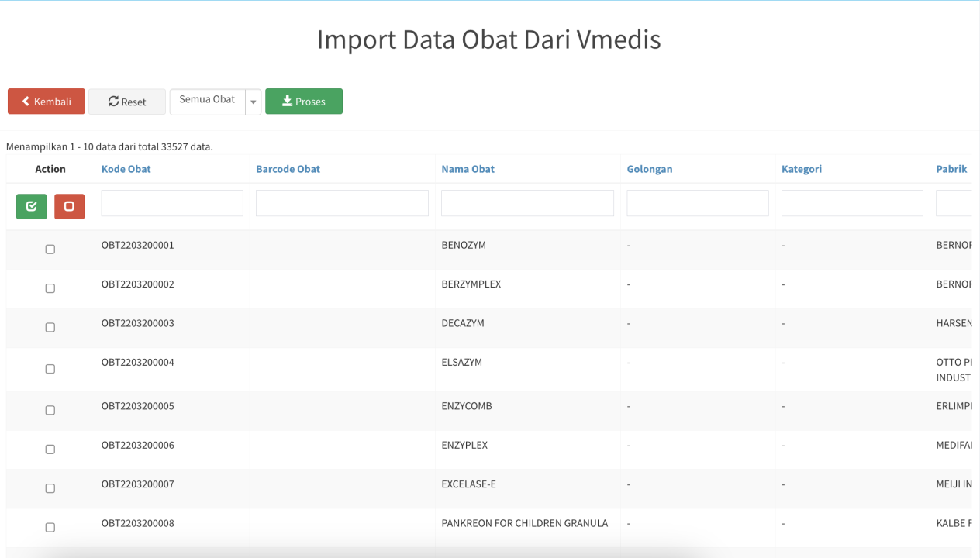Click the green Proses download button

click(x=304, y=102)
